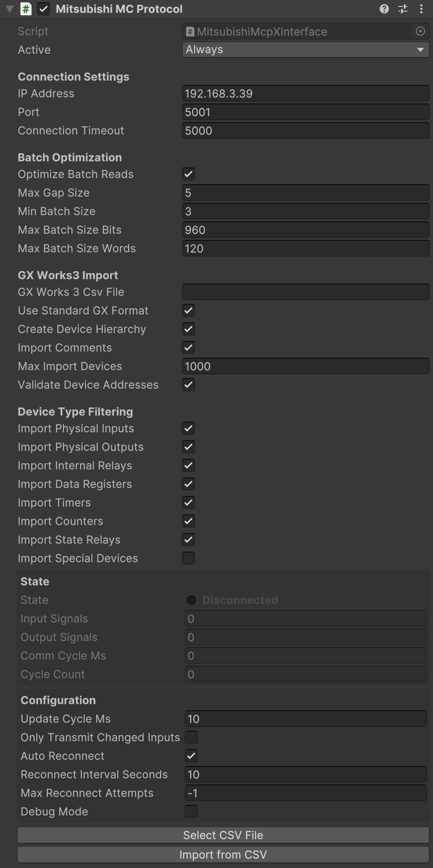Collapse the Mitsubishi MC Protocol component

tap(9, 9)
